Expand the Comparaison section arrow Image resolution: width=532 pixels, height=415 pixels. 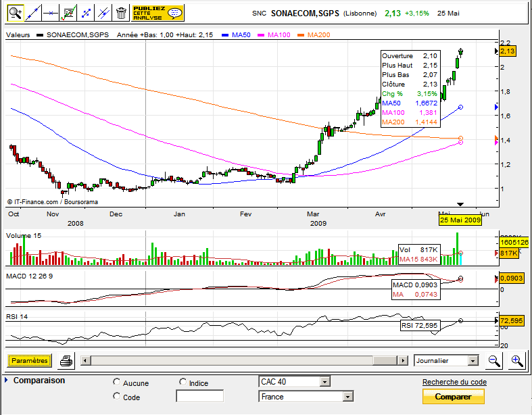pos(6,380)
